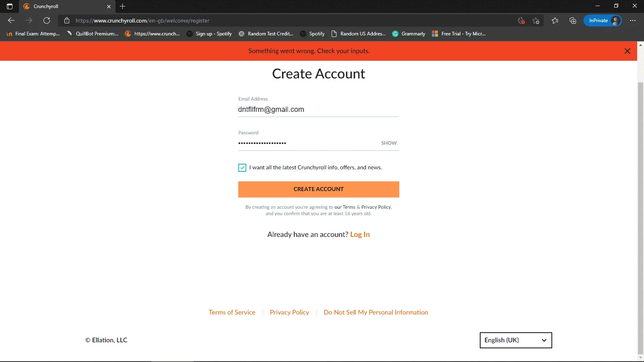
Task: Click the address bar URL
Action: [x=142, y=21]
